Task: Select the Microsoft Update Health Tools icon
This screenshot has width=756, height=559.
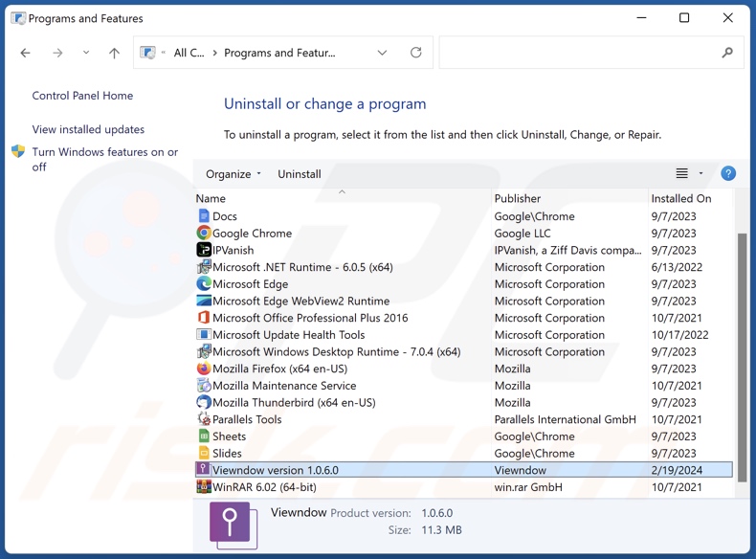Action: point(204,334)
